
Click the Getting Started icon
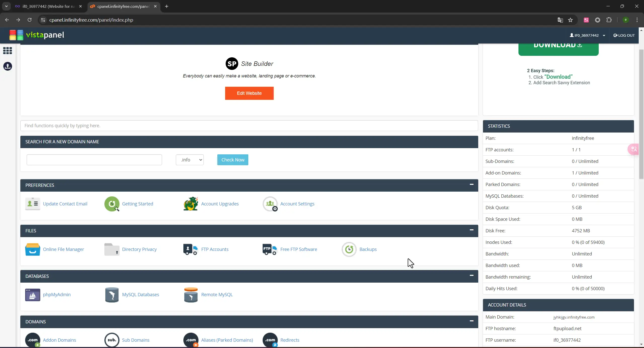(112, 204)
